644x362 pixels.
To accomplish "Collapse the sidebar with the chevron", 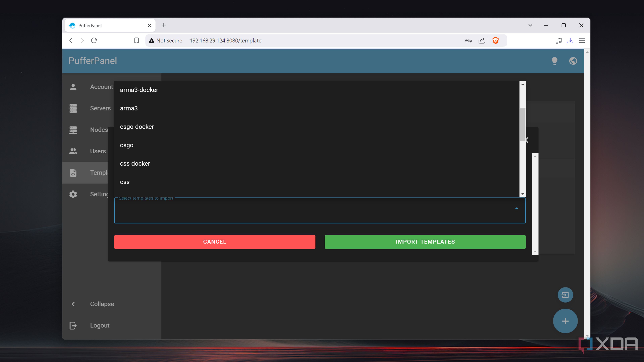I will coord(73,304).
